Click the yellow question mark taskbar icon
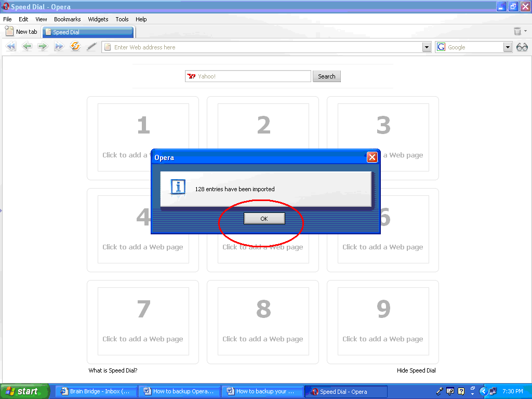 pos(461,391)
